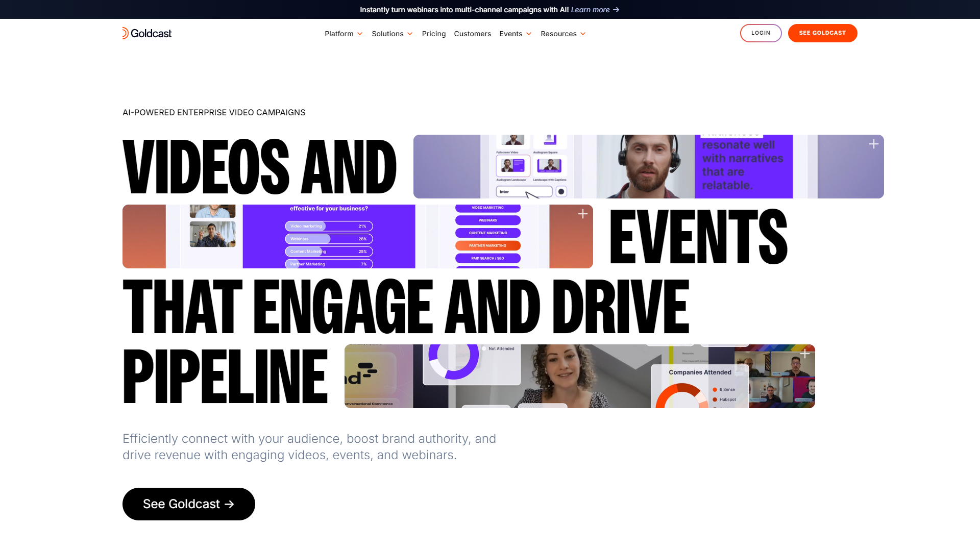This screenshot has width=980, height=551.
Task: Select the Audiogram Square template icon
Action: (x=550, y=140)
